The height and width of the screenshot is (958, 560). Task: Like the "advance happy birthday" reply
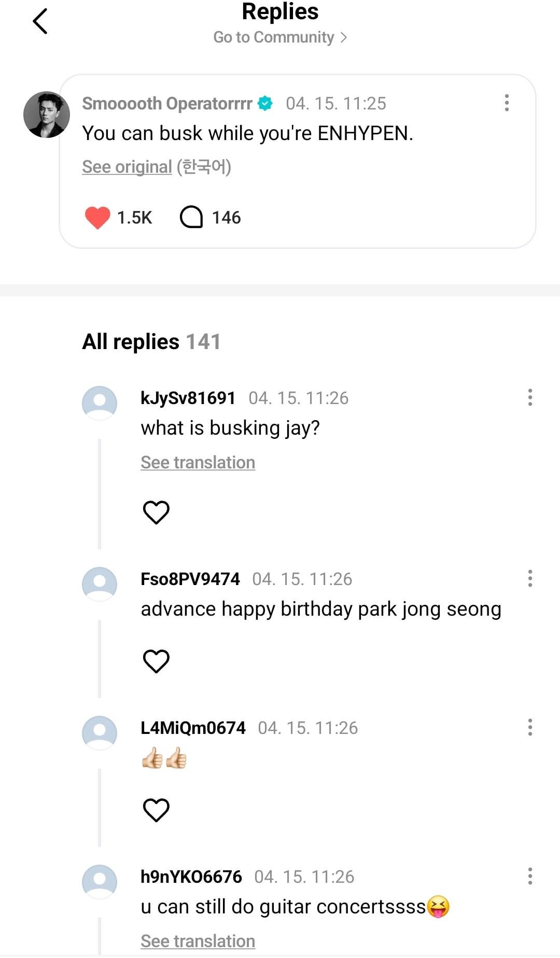point(156,661)
